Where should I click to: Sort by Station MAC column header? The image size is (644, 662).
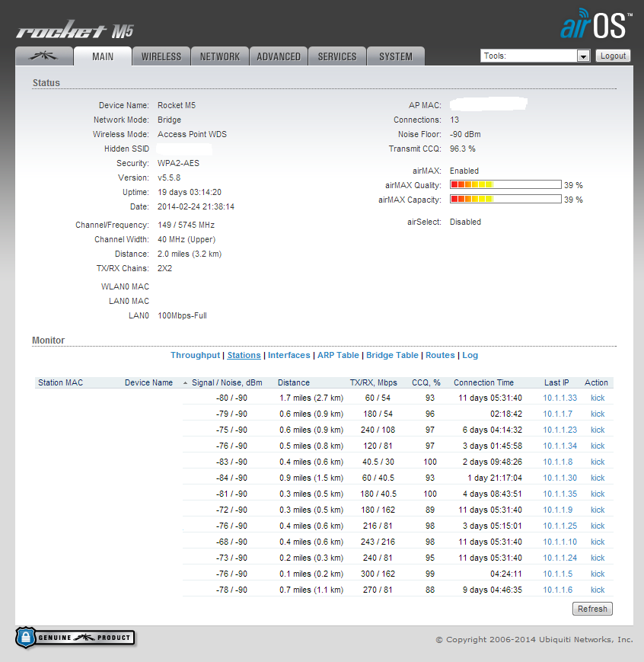60,382
